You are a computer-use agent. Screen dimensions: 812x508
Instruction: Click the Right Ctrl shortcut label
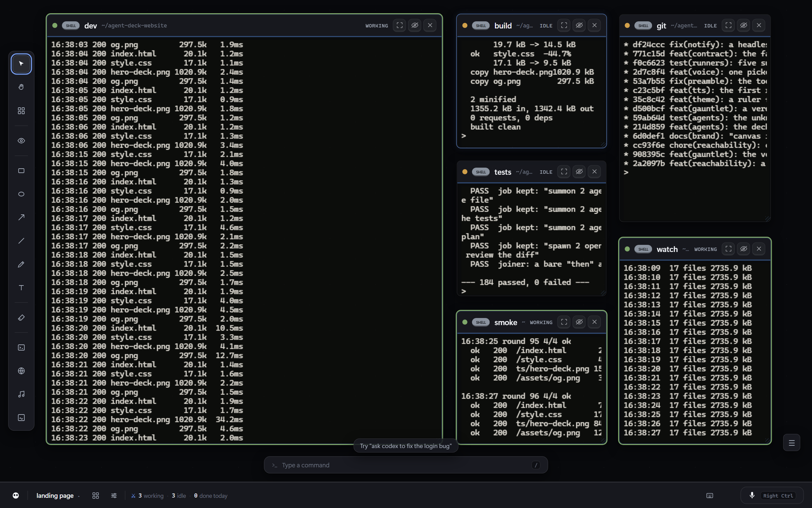pyautogui.click(x=778, y=495)
